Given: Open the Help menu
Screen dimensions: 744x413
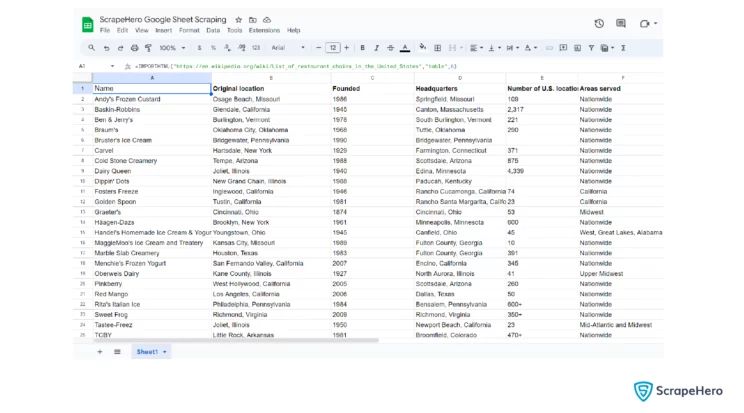Looking at the screenshot, I should [294, 30].
